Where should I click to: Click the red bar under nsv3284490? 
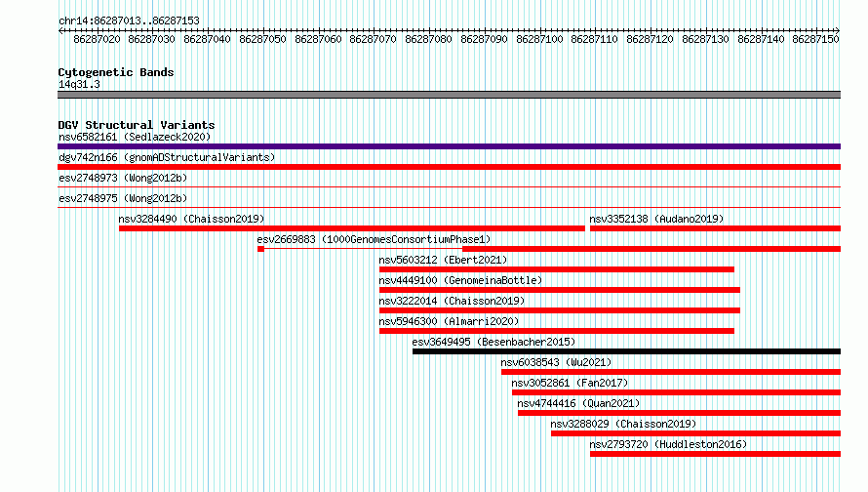352,228
